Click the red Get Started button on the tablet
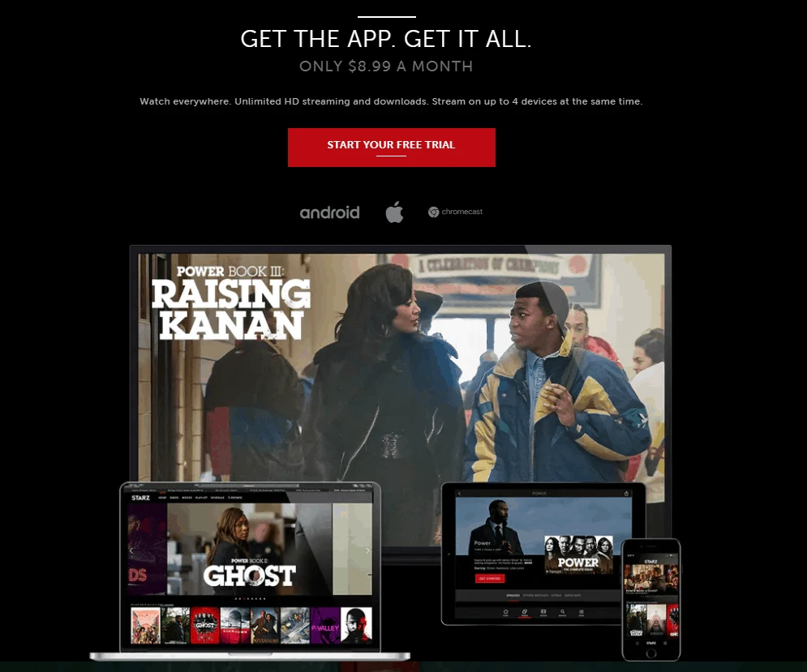Image resolution: width=807 pixels, height=672 pixels. [x=489, y=578]
